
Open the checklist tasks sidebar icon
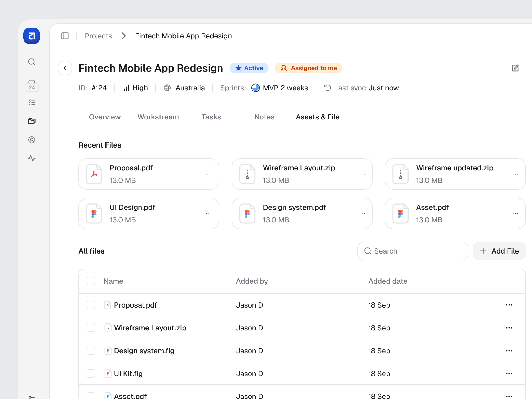[32, 103]
